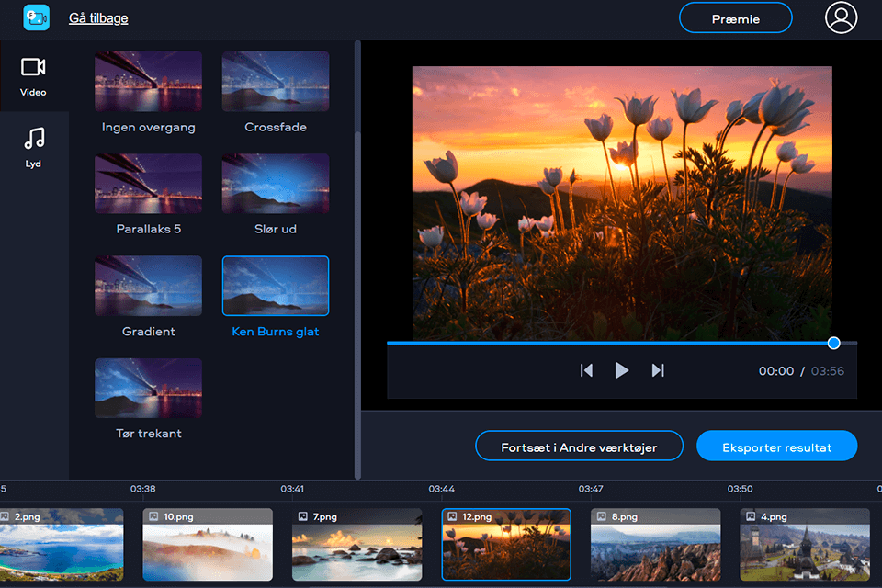This screenshot has height=588, width=882.
Task: Open the Lyd audio tab
Action: tap(33, 147)
